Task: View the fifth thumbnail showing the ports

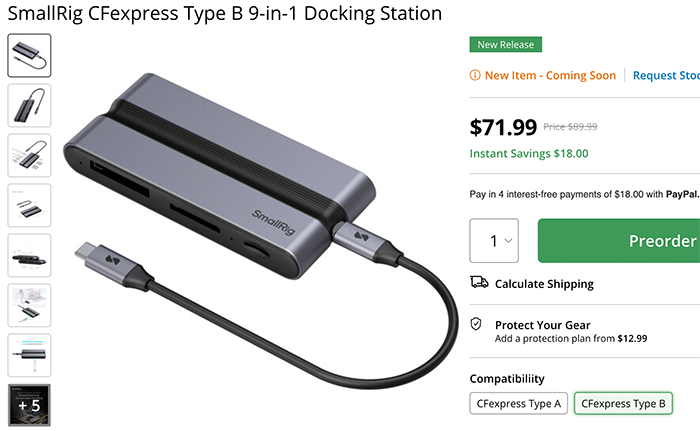Action: coord(29,255)
